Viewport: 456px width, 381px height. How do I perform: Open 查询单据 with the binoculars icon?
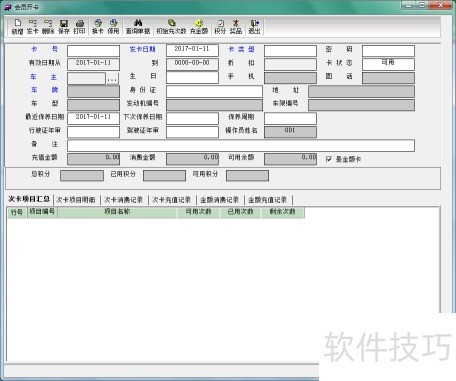(138, 27)
